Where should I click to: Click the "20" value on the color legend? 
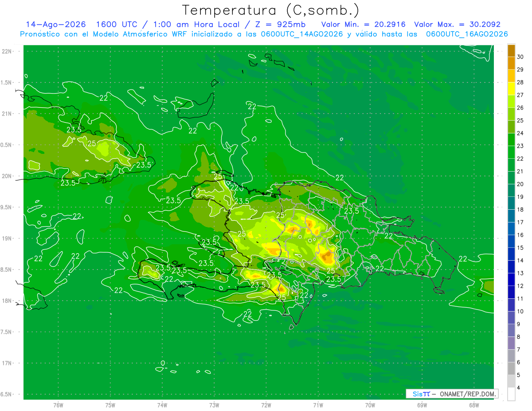click(520, 184)
